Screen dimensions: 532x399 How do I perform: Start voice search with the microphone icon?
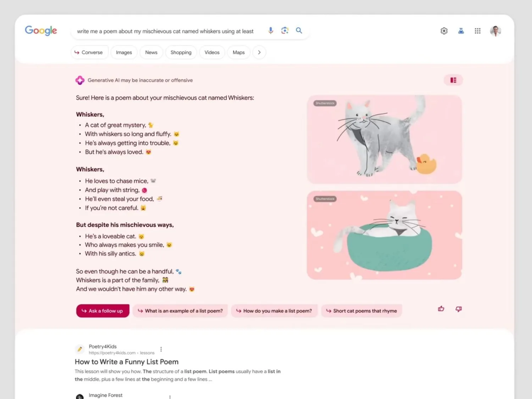click(271, 31)
